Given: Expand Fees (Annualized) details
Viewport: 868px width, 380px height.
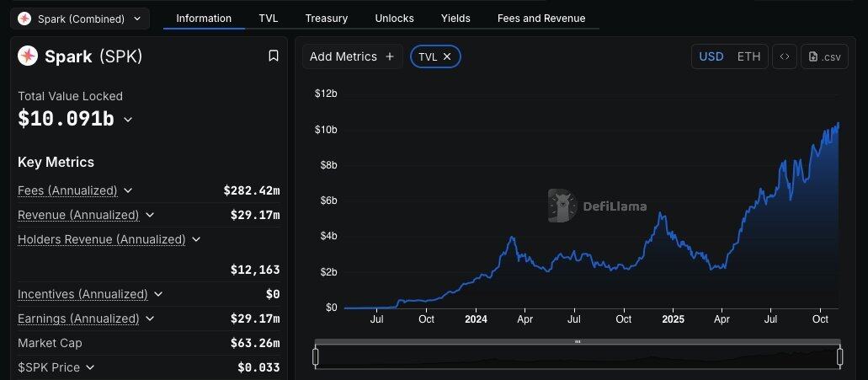Looking at the screenshot, I should tap(128, 190).
